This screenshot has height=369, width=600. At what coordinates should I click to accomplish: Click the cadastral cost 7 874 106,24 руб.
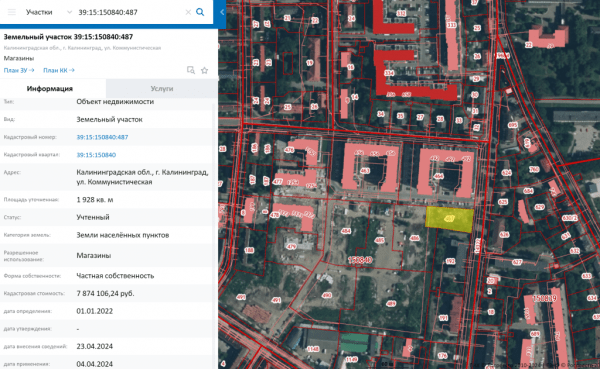click(105, 293)
